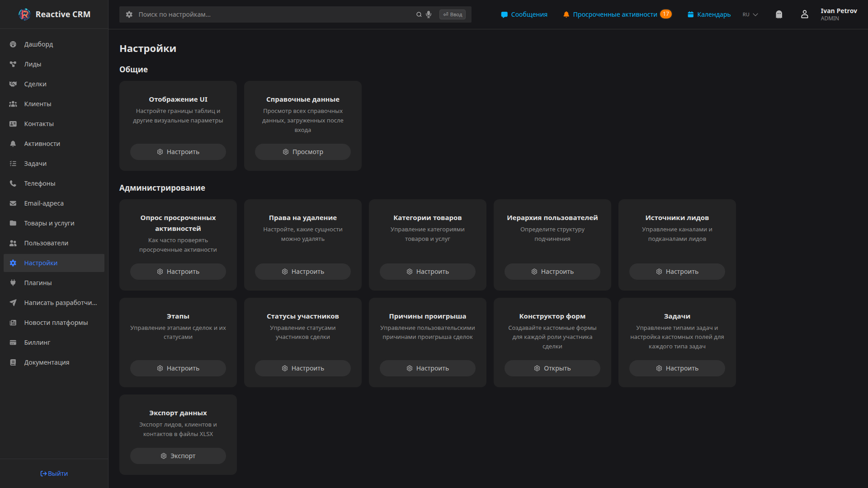Click the Сообщения chat bubble icon
Image resolution: width=868 pixels, height=488 pixels.
505,14
